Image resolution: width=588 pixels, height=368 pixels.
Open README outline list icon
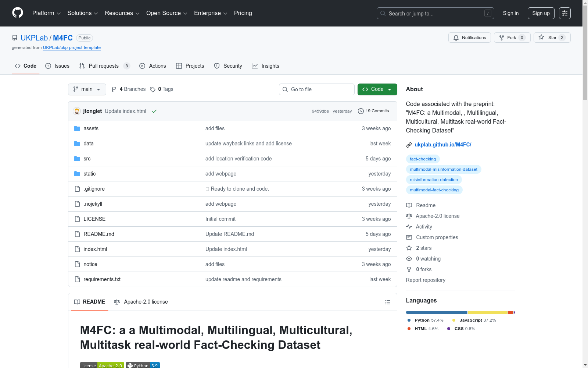(x=387, y=302)
